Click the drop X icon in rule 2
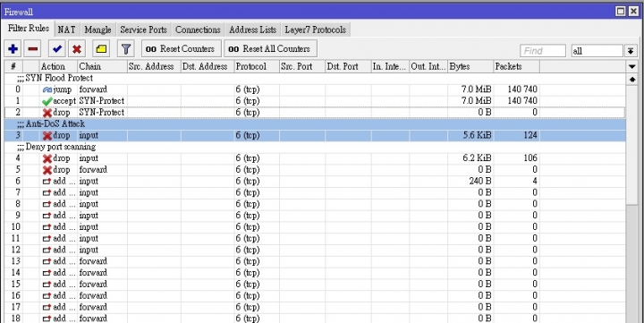The width and height of the screenshot is (644, 323). point(47,113)
